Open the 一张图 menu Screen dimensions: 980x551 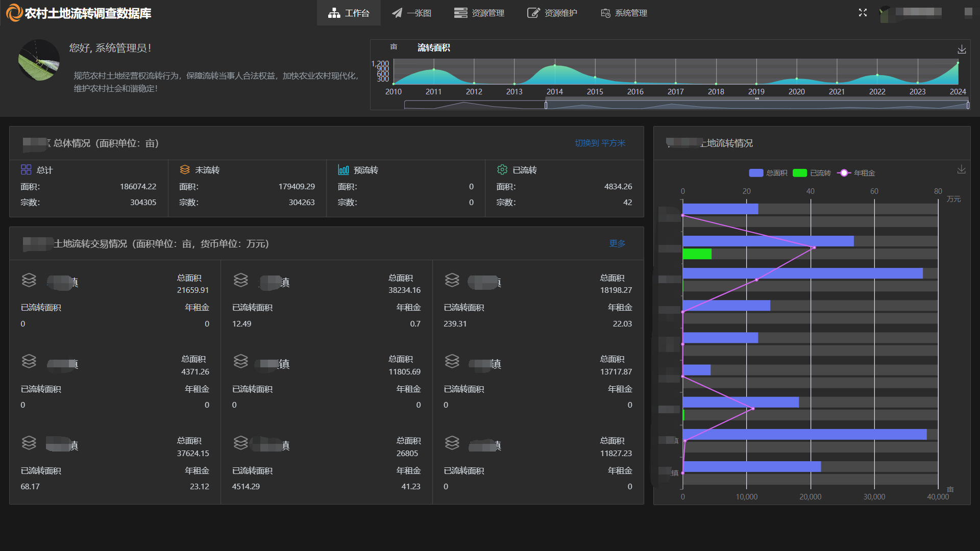coord(411,13)
